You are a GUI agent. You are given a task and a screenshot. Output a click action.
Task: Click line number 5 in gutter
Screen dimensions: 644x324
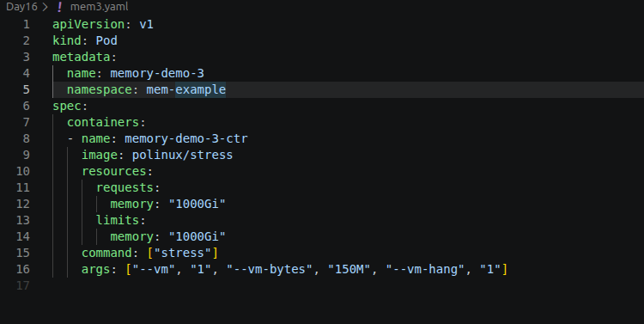click(27, 89)
